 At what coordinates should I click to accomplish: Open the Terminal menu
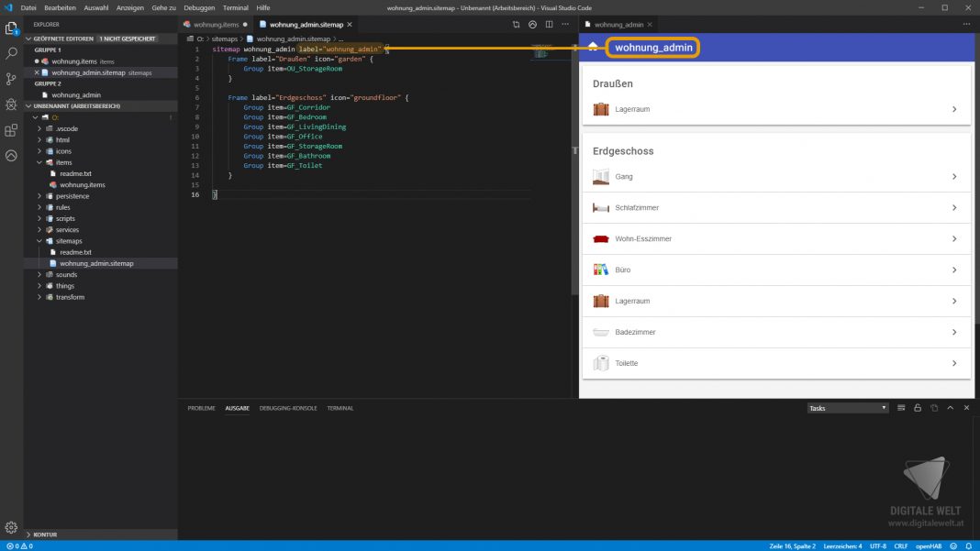click(235, 7)
